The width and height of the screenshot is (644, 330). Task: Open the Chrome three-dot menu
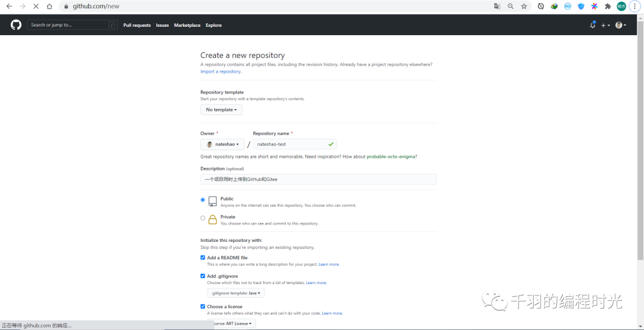(x=635, y=6)
